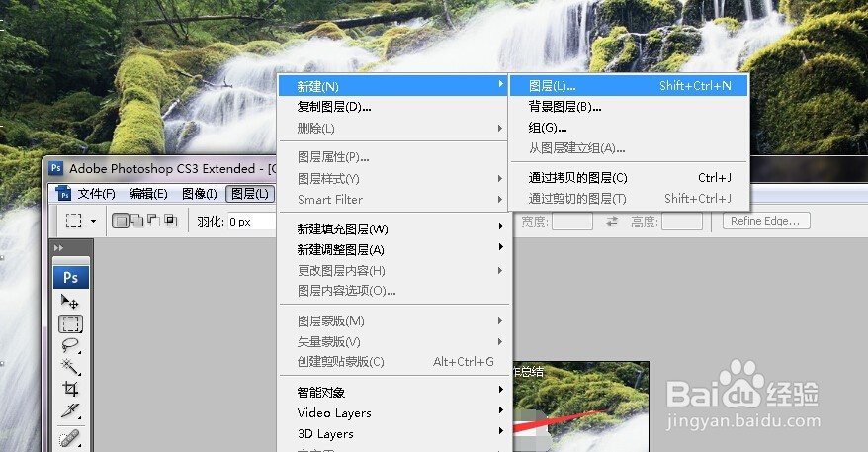
Task: Click disabled 图层属性(P)... entry
Action: coord(391,156)
